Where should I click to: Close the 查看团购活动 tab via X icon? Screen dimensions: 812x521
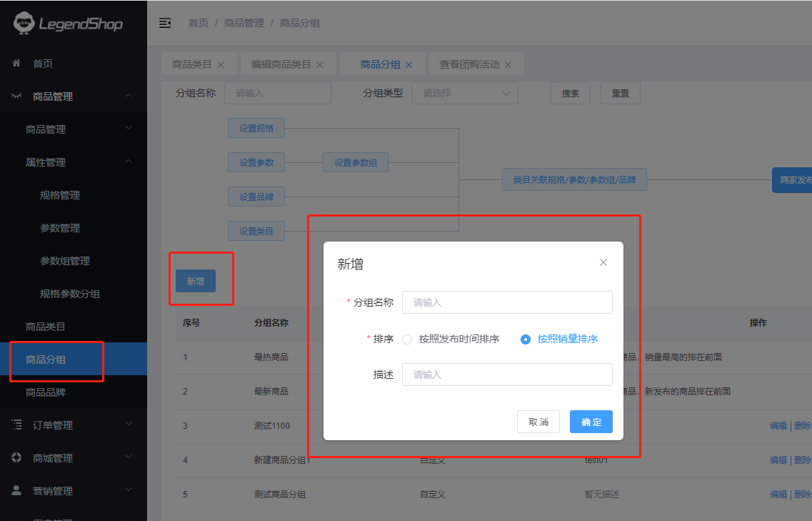[508, 65]
